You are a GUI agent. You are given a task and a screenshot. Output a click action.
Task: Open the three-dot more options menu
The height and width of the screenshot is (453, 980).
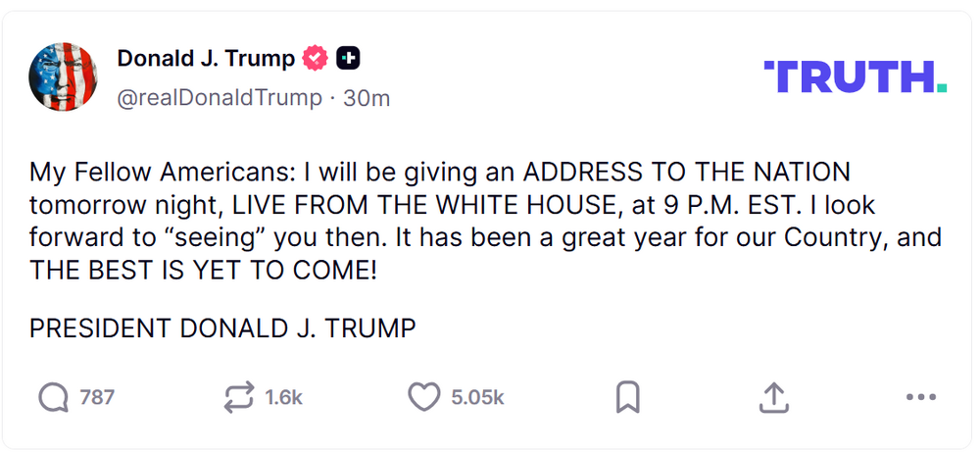tap(921, 397)
